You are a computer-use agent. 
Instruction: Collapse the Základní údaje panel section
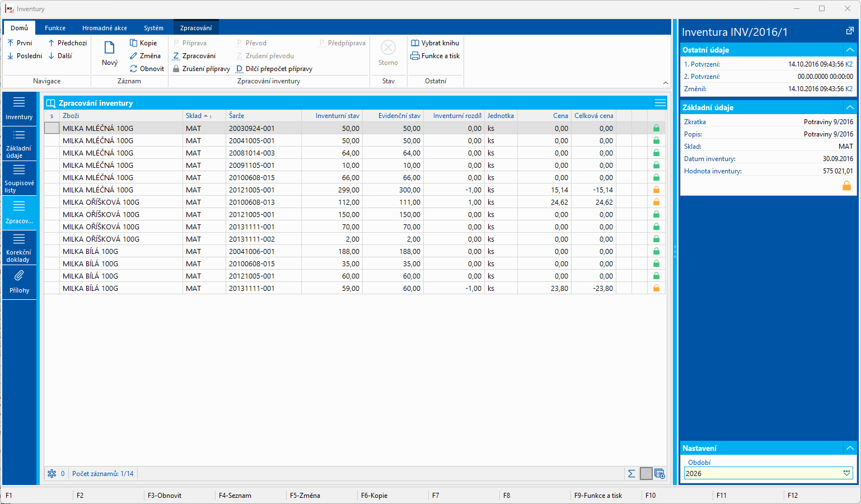click(850, 107)
